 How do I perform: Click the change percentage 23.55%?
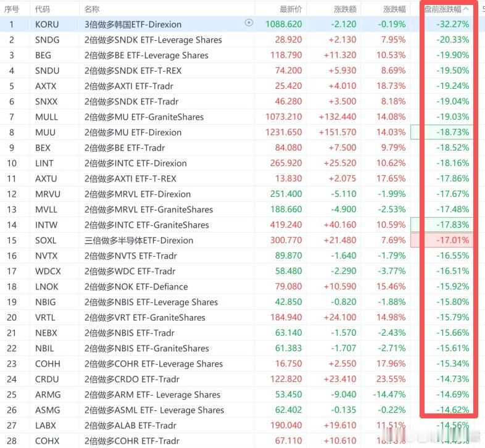(x=391, y=380)
